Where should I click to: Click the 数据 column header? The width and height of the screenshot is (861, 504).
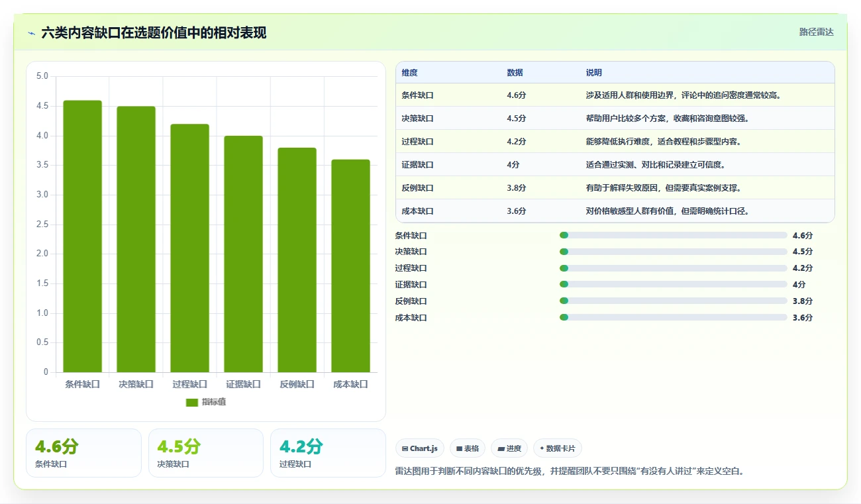coord(515,73)
